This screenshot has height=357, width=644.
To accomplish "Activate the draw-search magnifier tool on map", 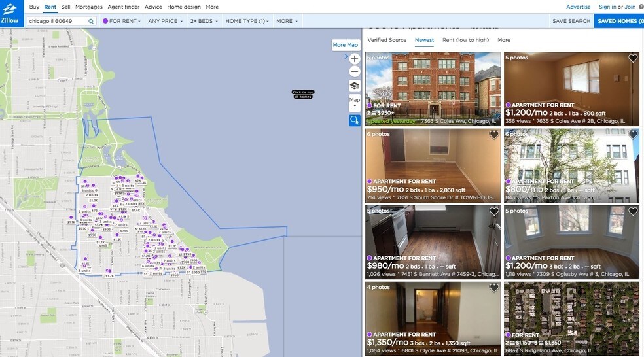I will 355,120.
